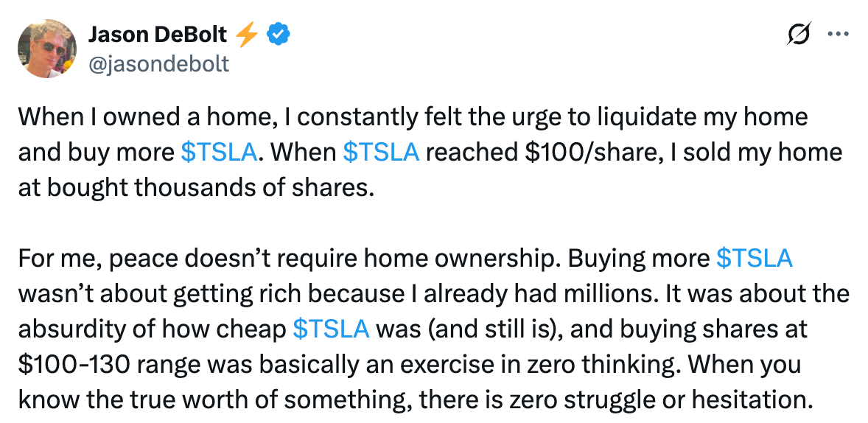Open $TSLA cashtag after 'Buying more'
This screenshot has width=868, height=423.
point(754,259)
